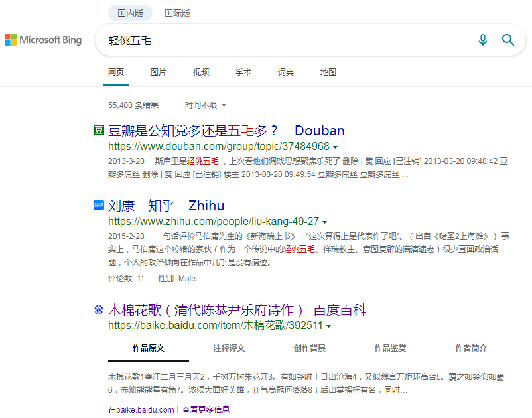Image resolution: width=532 pixels, height=418 pixels.
Task: Expand the arrow beside the Zhihu URL
Action: 324,222
